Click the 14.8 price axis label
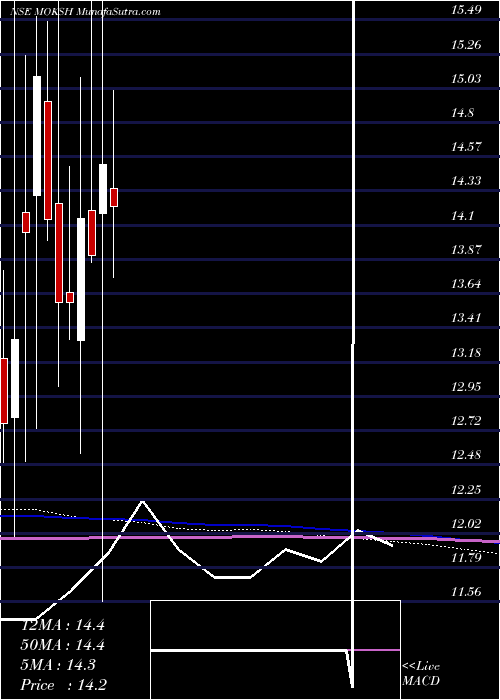Viewport: 500px width, 700px height. pyautogui.click(x=462, y=113)
